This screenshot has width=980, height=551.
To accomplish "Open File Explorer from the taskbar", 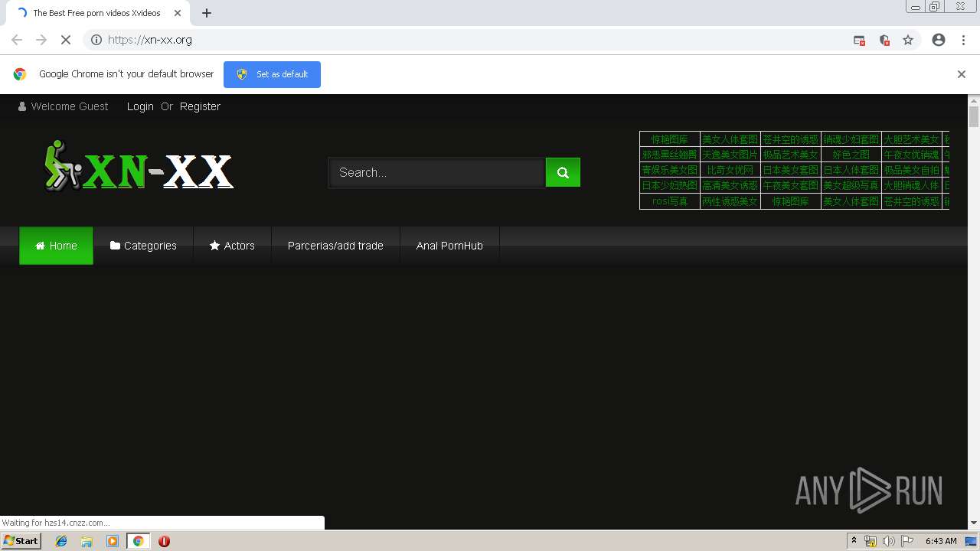I will 87,541.
